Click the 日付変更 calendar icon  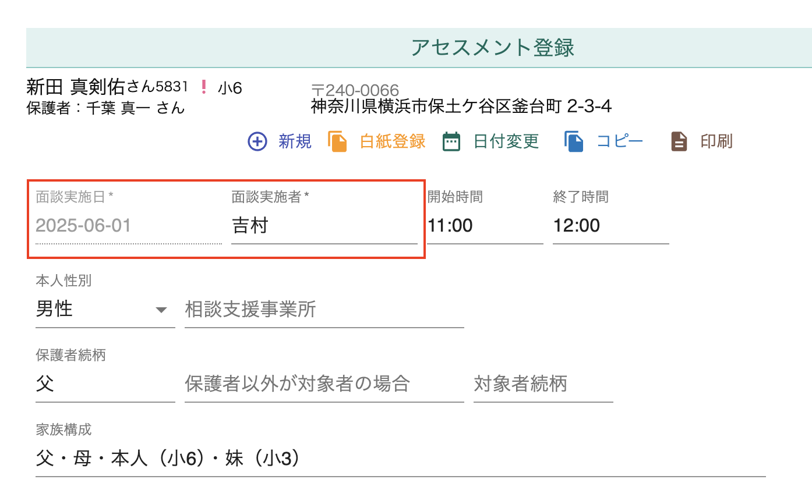pyautogui.click(x=451, y=141)
